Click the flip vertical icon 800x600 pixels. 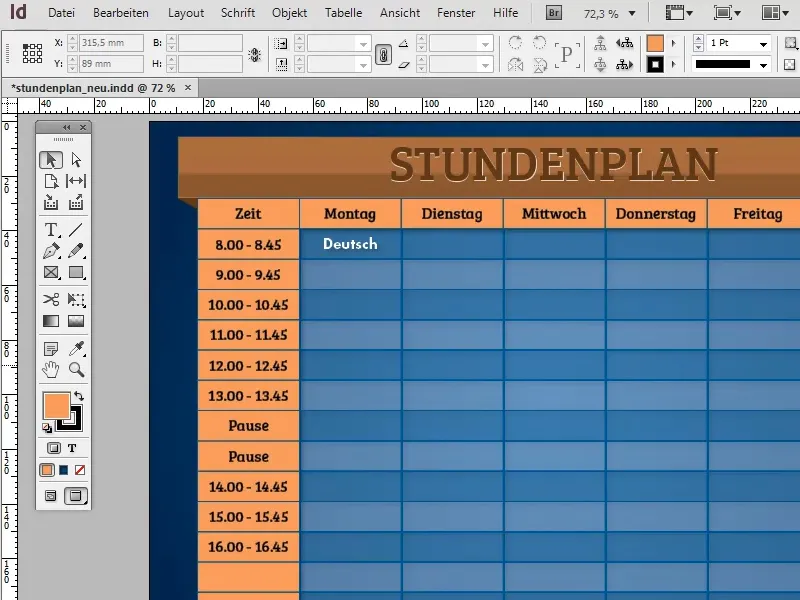point(539,64)
